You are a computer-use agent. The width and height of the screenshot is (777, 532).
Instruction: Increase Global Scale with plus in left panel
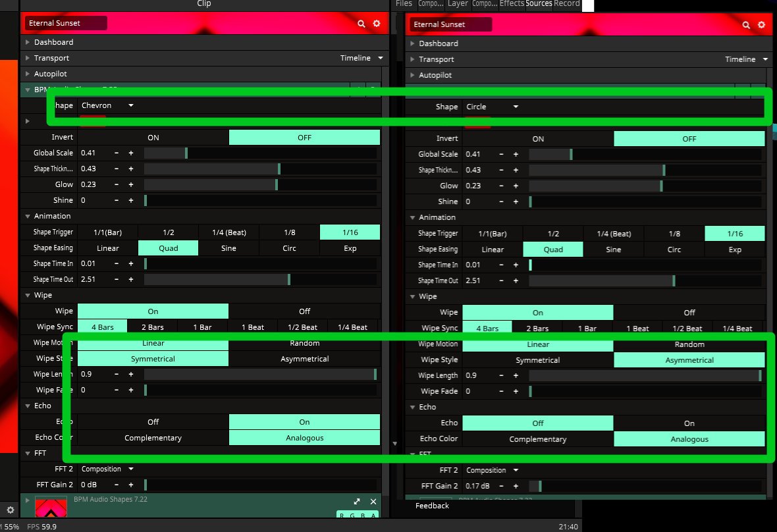tap(131, 153)
